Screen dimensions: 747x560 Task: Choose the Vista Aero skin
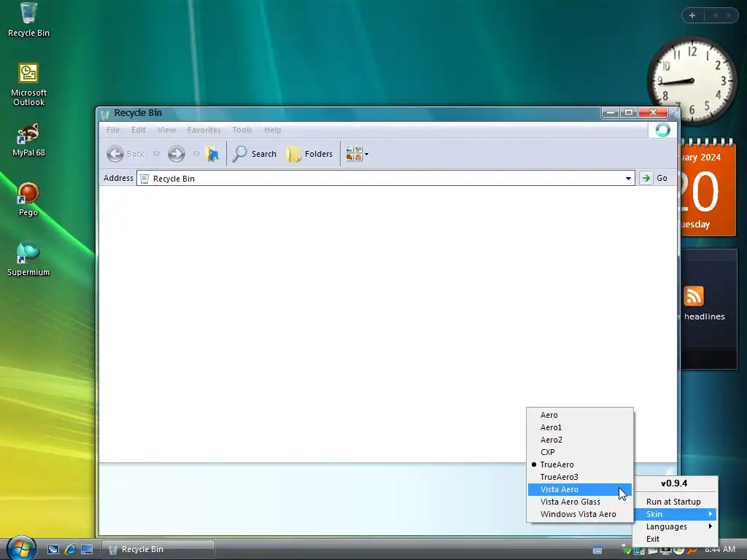pyautogui.click(x=580, y=489)
